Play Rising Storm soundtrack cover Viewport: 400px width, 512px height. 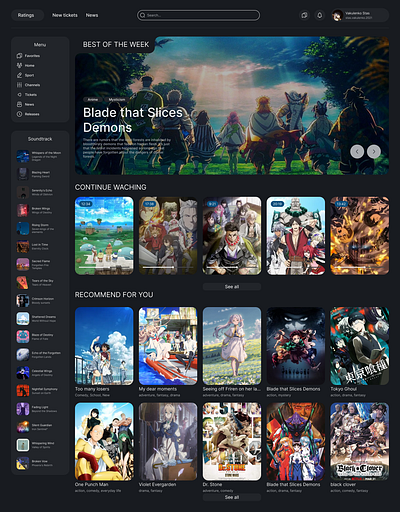coord(23,228)
